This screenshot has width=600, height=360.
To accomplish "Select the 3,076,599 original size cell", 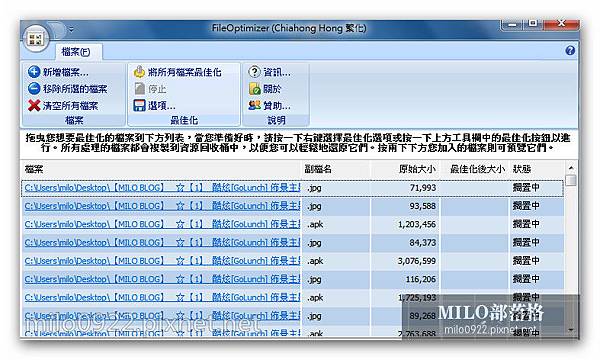I will pyautogui.click(x=405, y=261).
